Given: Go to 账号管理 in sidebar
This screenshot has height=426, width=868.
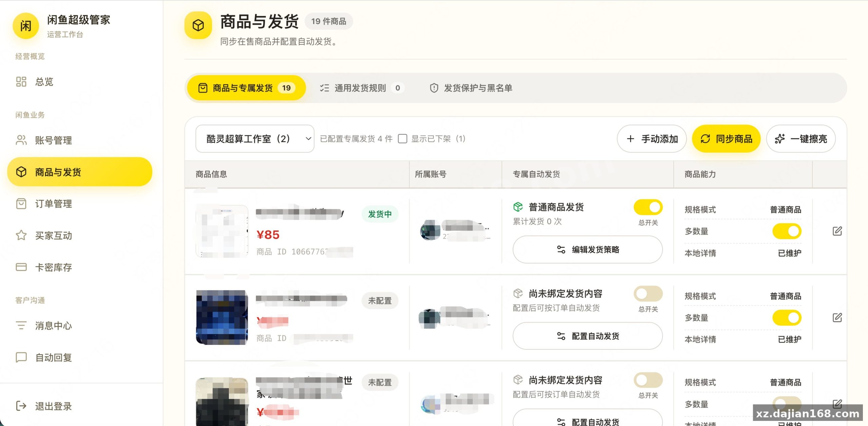Looking at the screenshot, I should 80,140.
